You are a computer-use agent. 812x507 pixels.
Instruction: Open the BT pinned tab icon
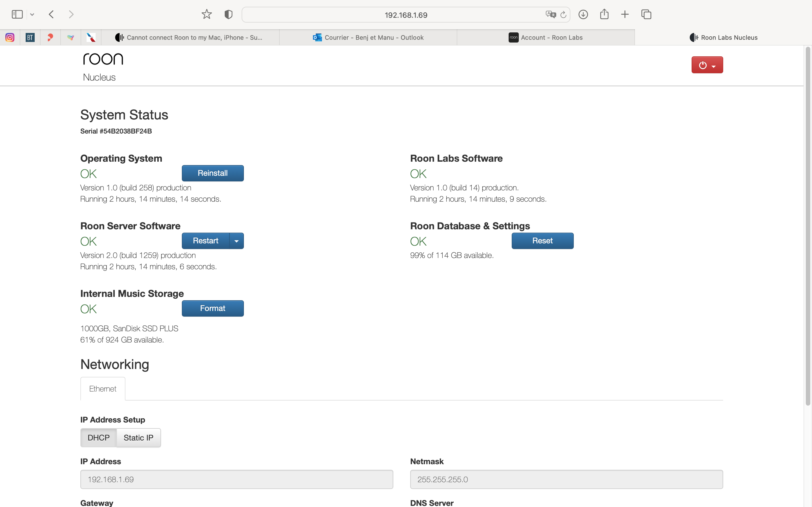[30, 37]
